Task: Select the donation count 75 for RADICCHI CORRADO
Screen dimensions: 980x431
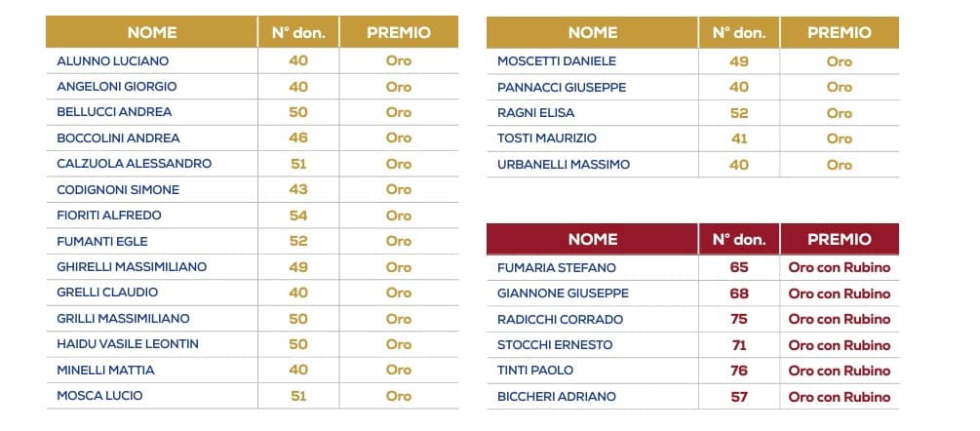Action: (739, 319)
